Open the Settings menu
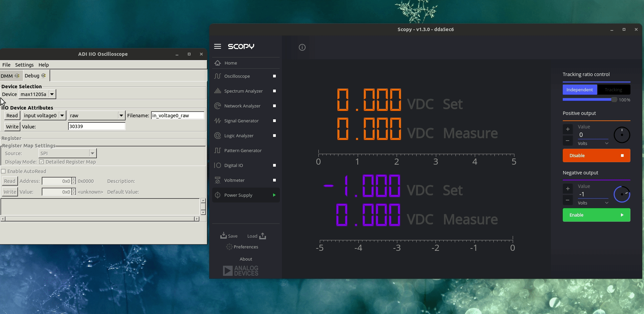 24,65
